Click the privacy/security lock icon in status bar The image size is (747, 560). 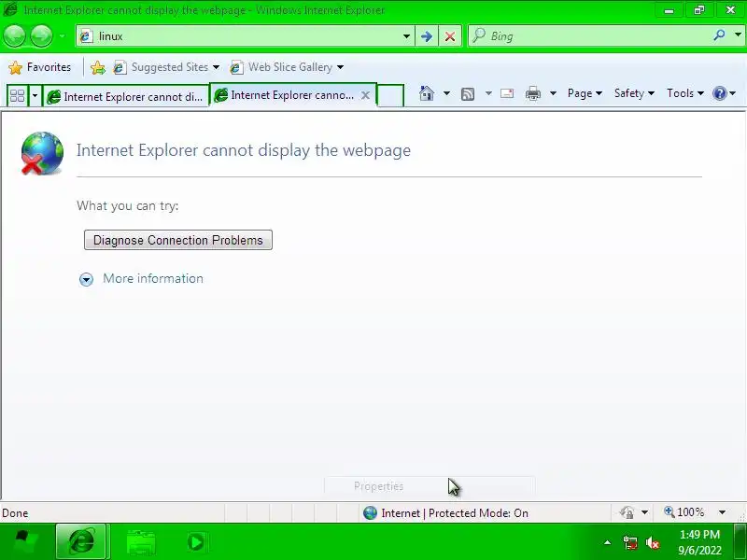pyautogui.click(x=627, y=512)
